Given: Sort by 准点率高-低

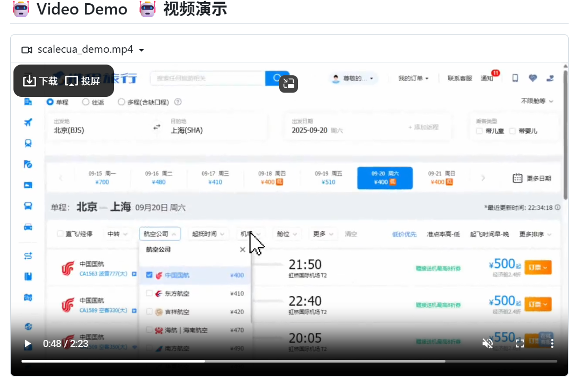Looking at the screenshot, I should click(x=443, y=234).
